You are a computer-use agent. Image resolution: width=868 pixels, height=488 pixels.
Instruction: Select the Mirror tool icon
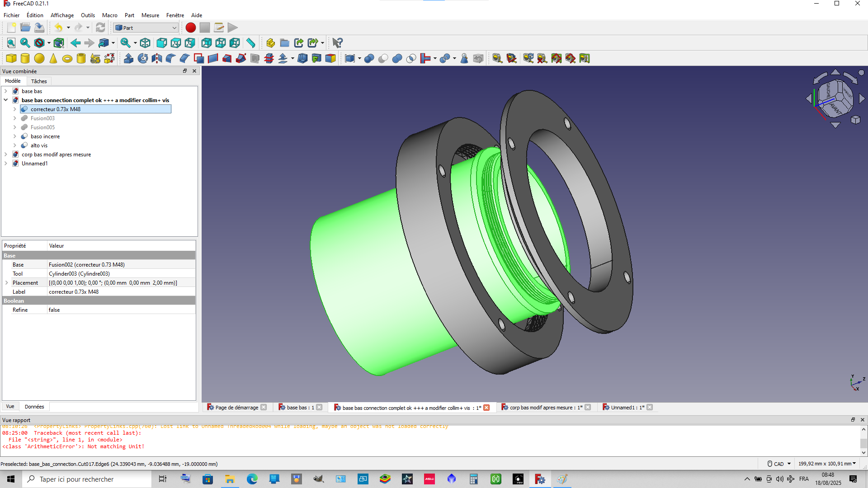[157, 58]
